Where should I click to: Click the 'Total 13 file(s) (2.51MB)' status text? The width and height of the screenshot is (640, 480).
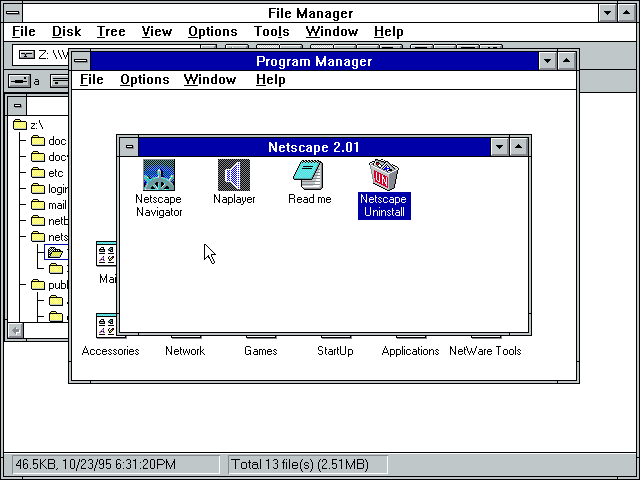point(300,464)
